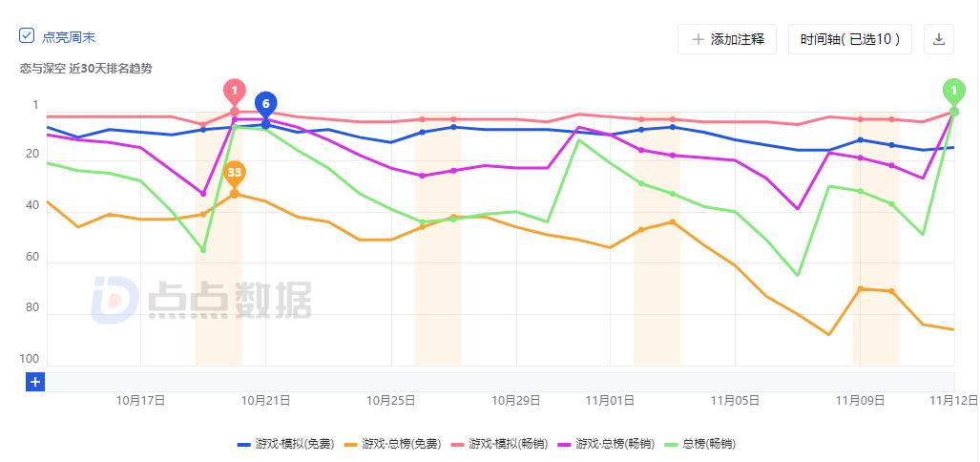Click the 添加注释 button

(x=727, y=39)
